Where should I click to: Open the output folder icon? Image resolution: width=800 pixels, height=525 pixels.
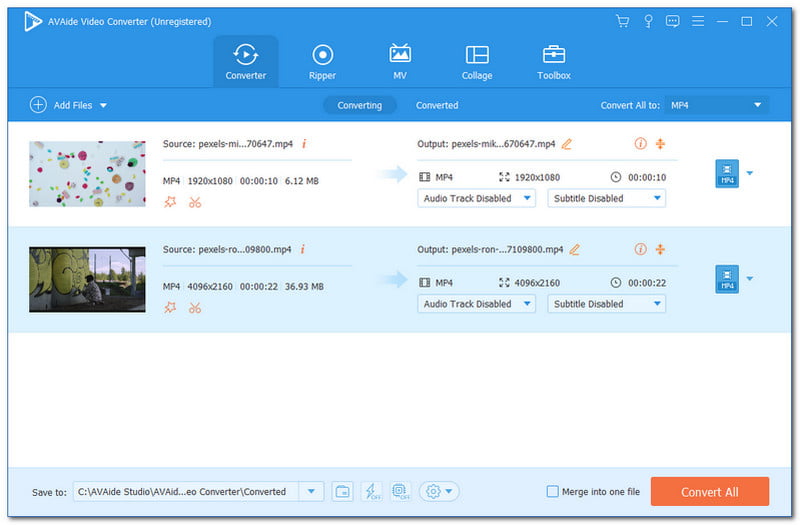(x=342, y=491)
